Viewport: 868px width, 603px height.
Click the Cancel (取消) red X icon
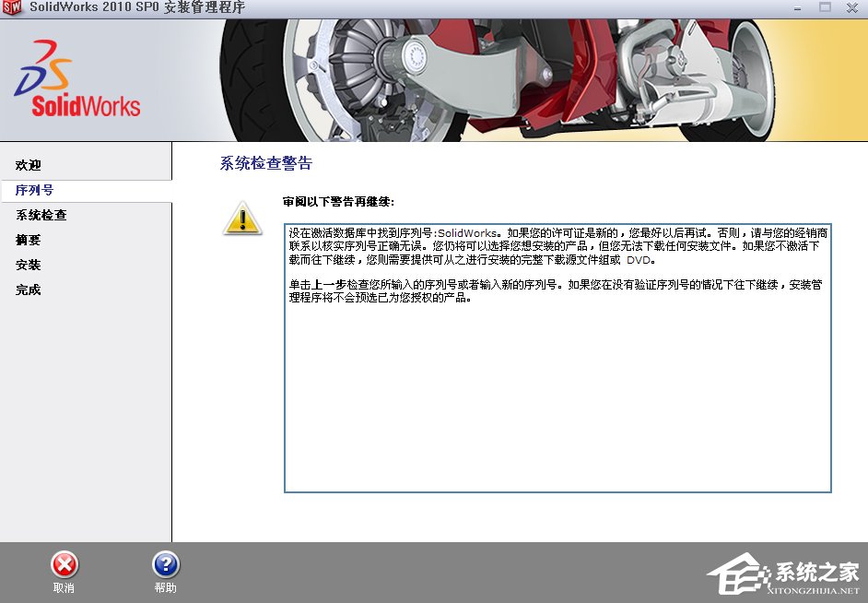pyautogui.click(x=63, y=563)
